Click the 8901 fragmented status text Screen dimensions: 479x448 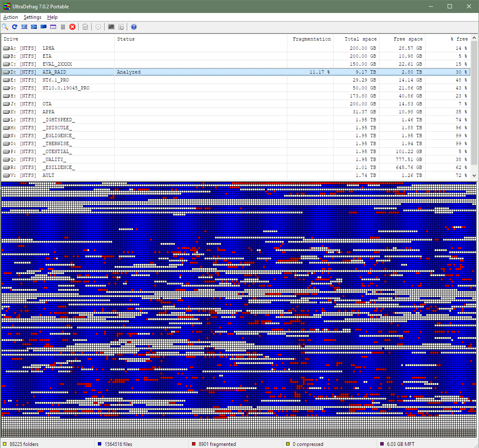217,444
